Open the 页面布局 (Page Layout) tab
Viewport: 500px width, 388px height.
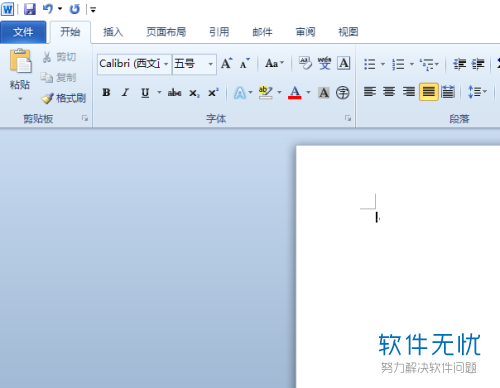[x=166, y=32]
